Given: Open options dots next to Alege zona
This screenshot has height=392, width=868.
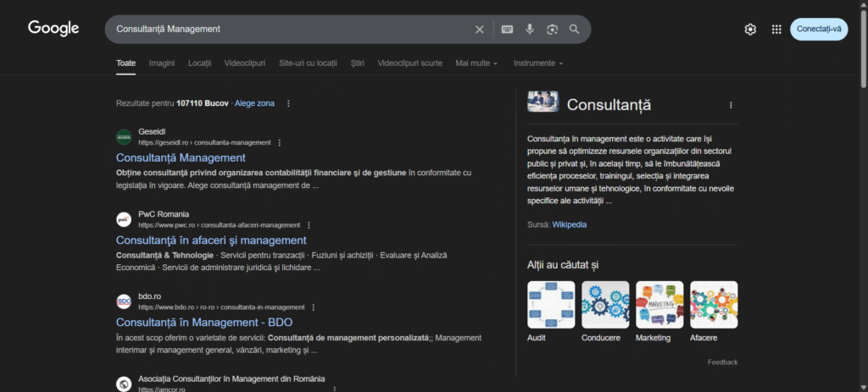Looking at the screenshot, I should tap(288, 103).
